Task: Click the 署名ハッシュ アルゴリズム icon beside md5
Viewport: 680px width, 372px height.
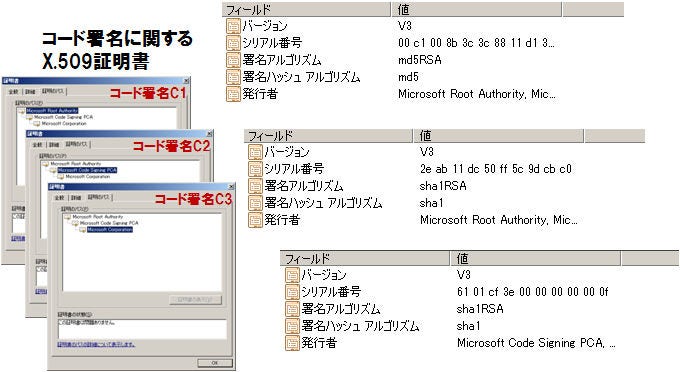Action: pos(233,77)
